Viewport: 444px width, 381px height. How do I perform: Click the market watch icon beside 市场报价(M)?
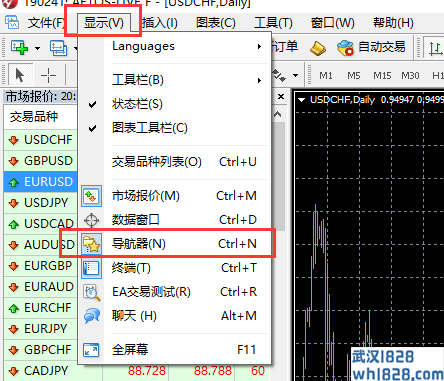point(91,196)
